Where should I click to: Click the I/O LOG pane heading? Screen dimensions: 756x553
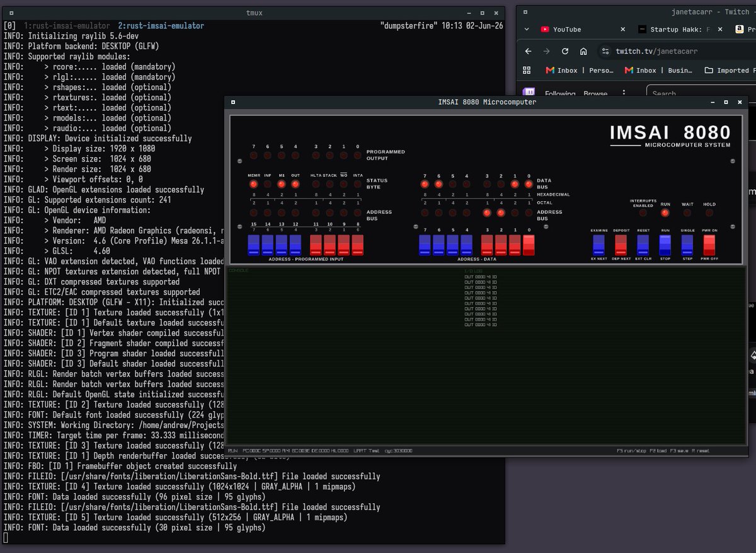coord(472,271)
